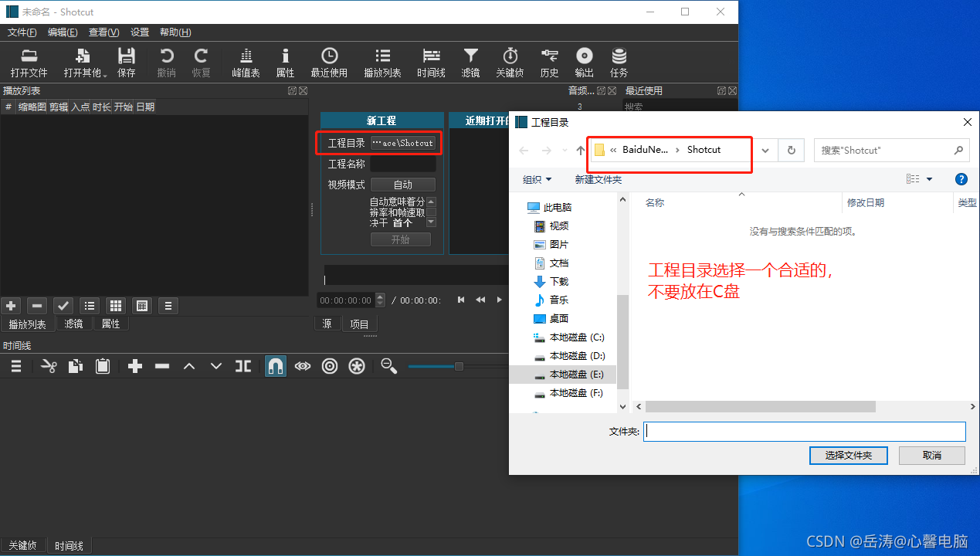Click the split at playhead icon
Viewport: 980px width, 556px height.
click(x=243, y=366)
